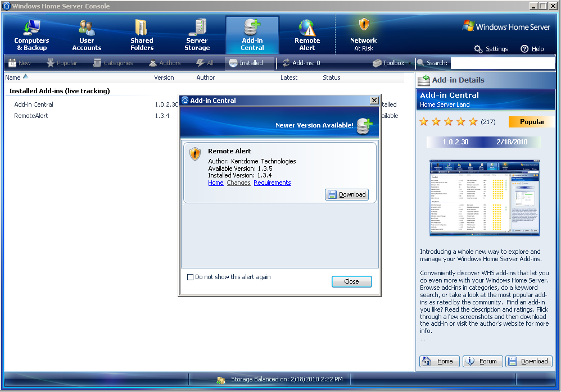The image size is (561, 392).
Task: Open the Server Storage tab
Action: (197, 35)
